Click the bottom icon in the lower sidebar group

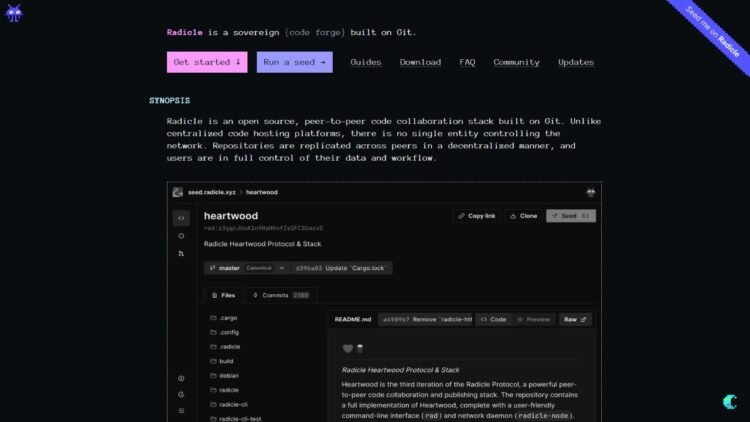pyautogui.click(x=181, y=411)
